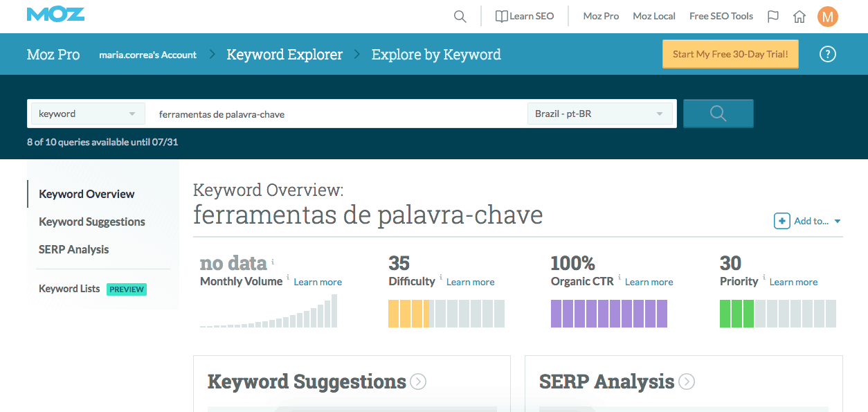This screenshot has width=868, height=412.
Task: Show info icon next to Organic CTR
Action: pyautogui.click(x=620, y=277)
